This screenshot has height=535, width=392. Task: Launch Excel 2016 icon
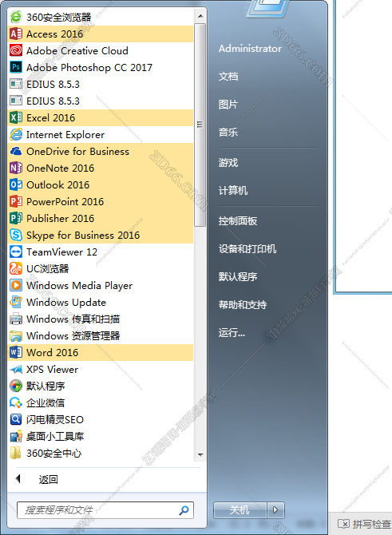click(16, 117)
